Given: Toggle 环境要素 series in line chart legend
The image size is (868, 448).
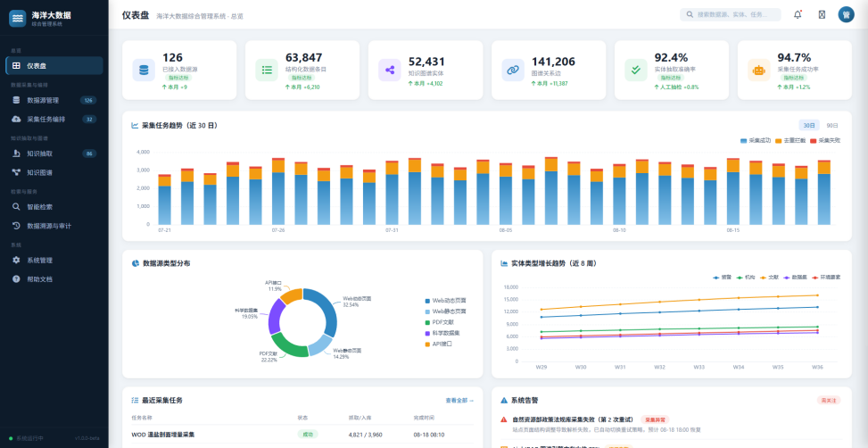Looking at the screenshot, I should [825, 277].
